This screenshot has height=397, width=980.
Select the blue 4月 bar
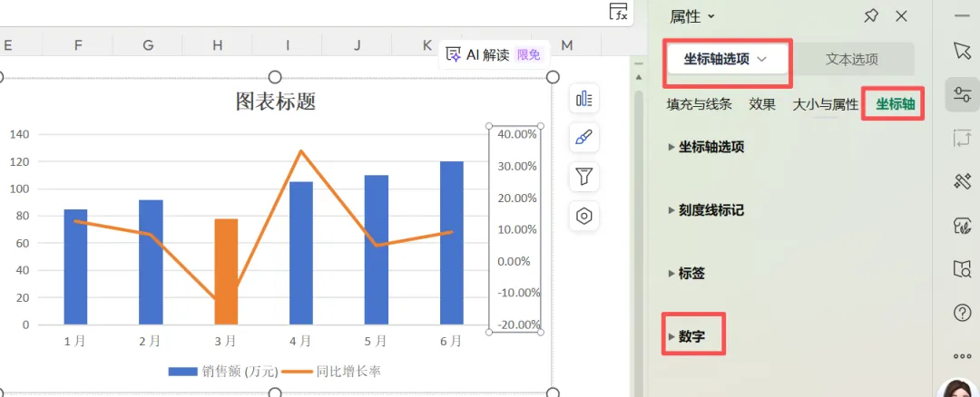(x=301, y=253)
